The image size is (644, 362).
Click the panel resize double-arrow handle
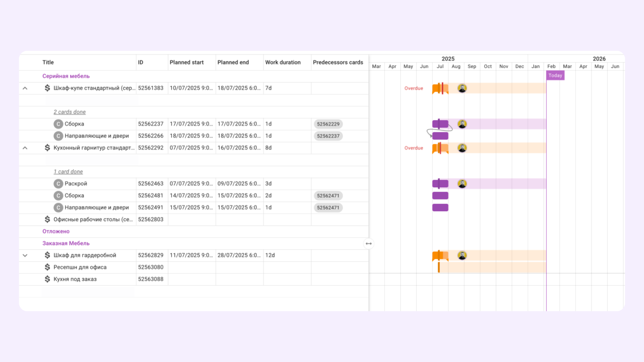369,244
